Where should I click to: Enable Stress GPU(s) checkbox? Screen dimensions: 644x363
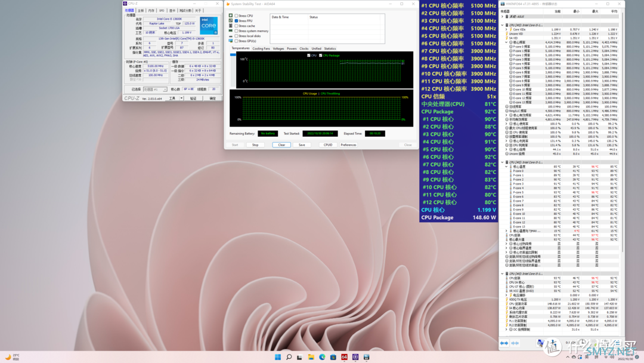pyautogui.click(x=236, y=41)
